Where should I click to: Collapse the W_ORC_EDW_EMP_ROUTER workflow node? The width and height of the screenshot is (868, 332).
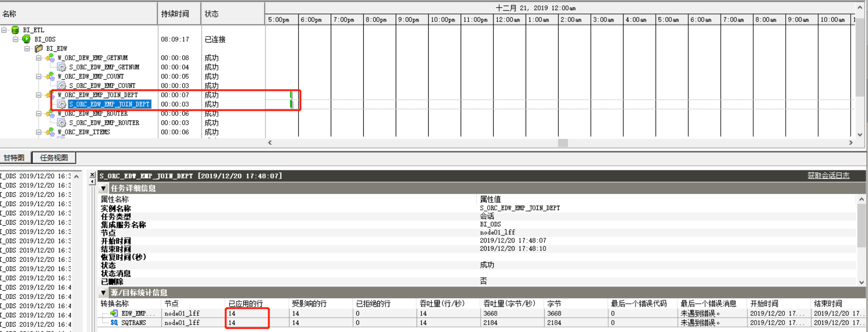pos(39,114)
